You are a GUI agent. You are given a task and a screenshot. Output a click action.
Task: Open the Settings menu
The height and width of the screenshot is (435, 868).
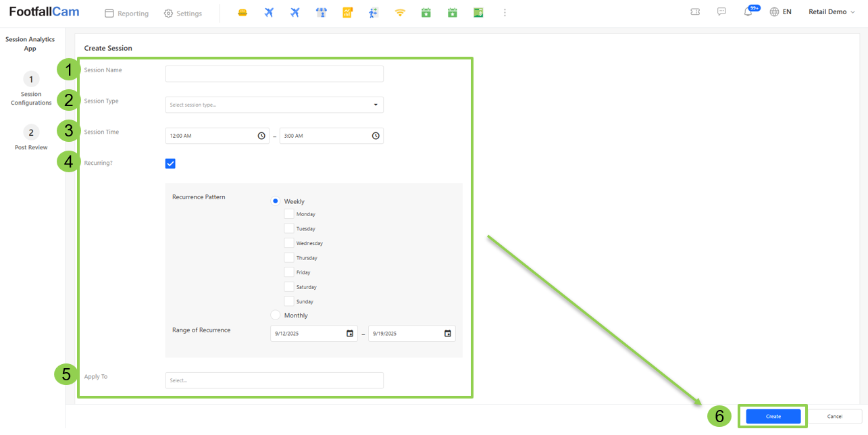[183, 14]
